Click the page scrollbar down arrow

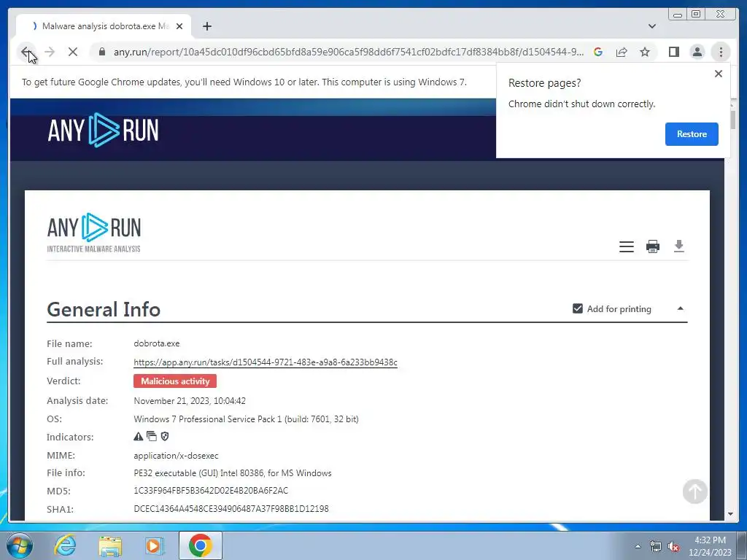coord(730,514)
